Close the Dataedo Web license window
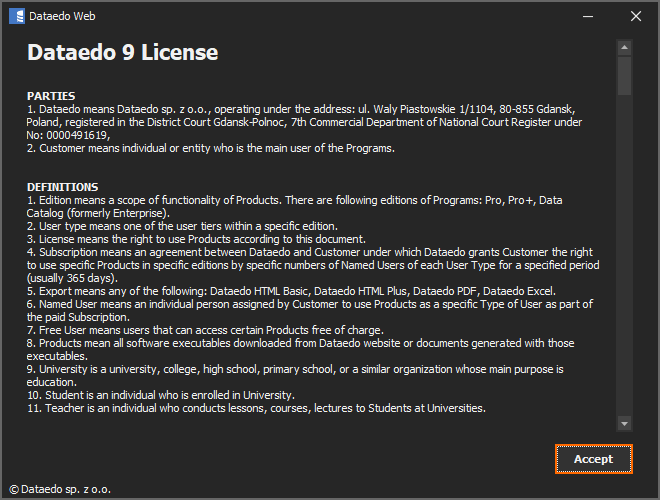Viewport: 660px width, 500px height. pos(635,16)
